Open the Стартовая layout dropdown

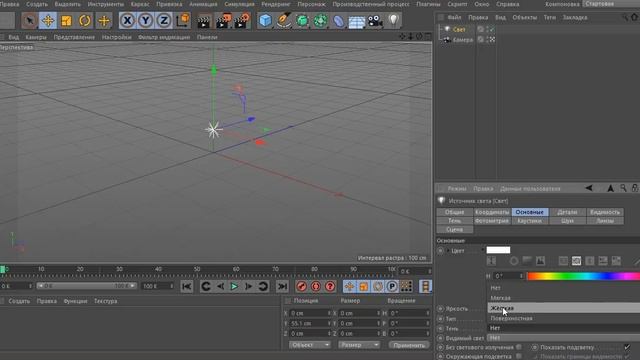(611, 4)
